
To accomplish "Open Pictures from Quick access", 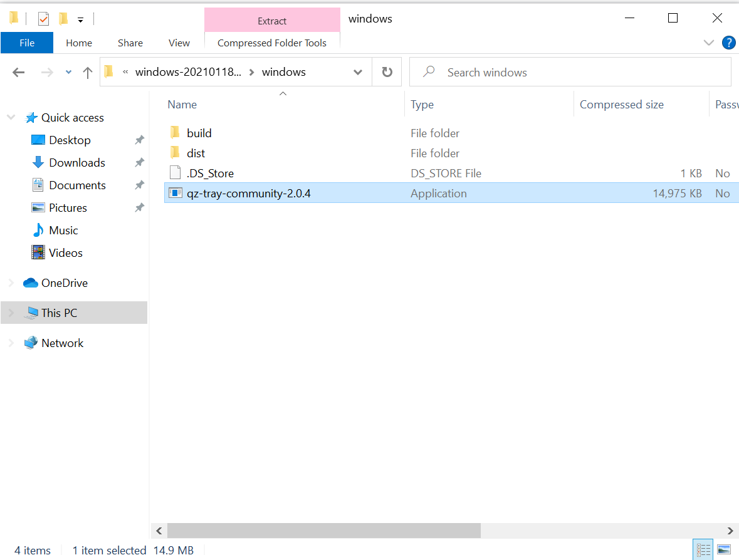I will [68, 208].
